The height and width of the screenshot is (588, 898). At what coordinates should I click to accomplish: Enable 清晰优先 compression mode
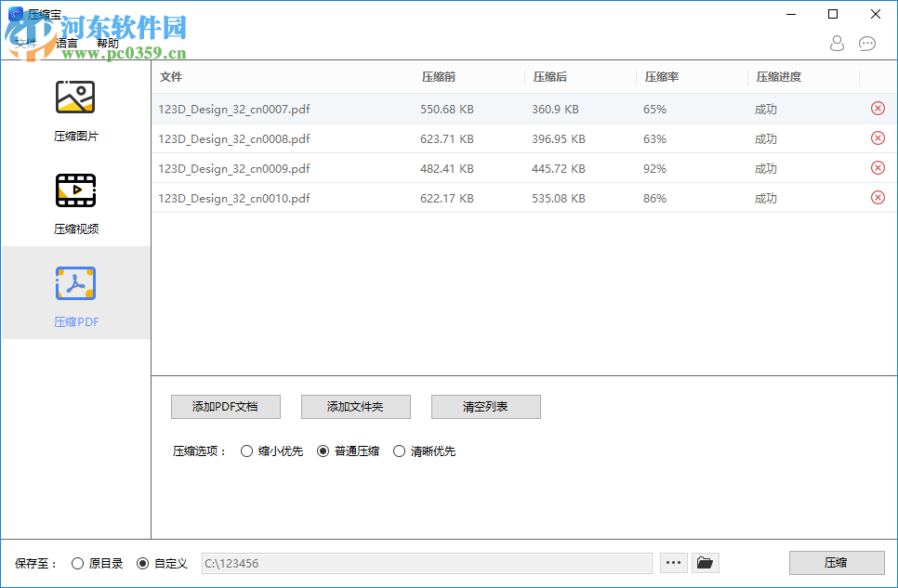pos(400,451)
